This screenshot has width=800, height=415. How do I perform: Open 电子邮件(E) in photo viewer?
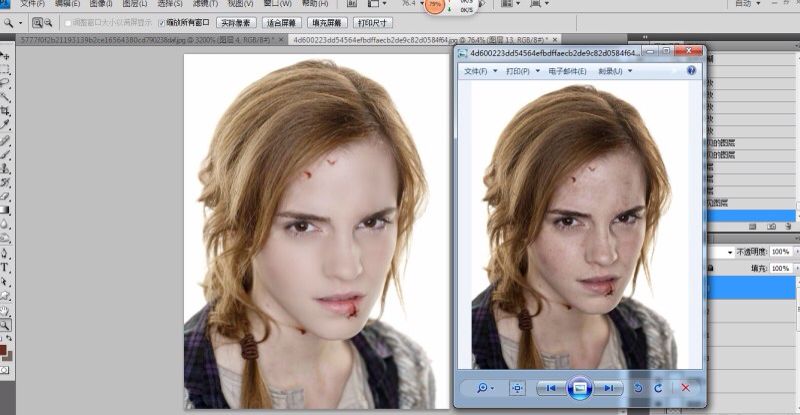coord(567,71)
